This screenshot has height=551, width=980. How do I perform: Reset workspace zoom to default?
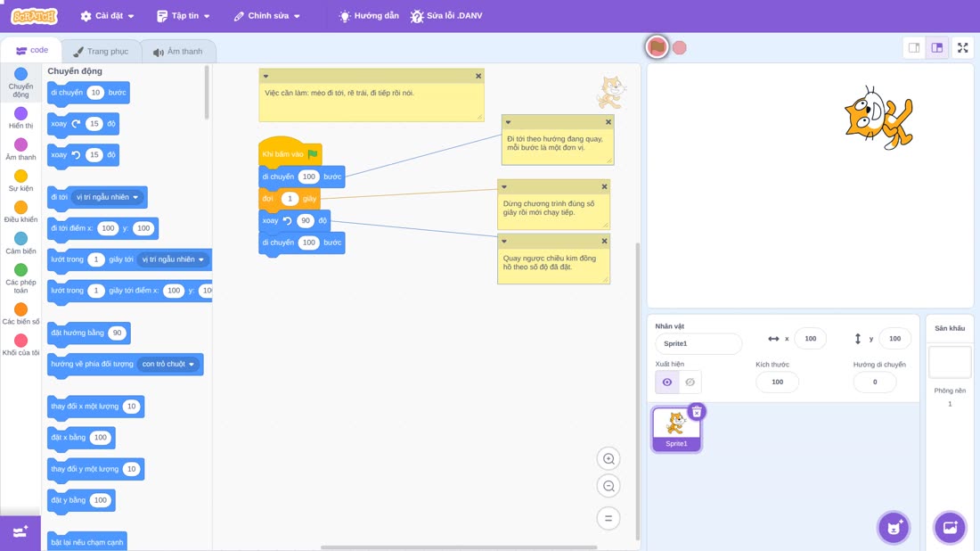[x=608, y=518]
